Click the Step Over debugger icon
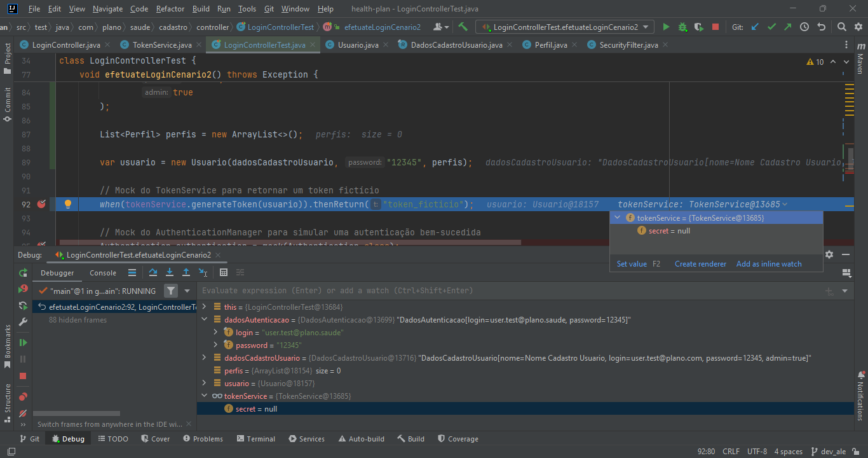The height and width of the screenshot is (458, 868). [x=153, y=273]
